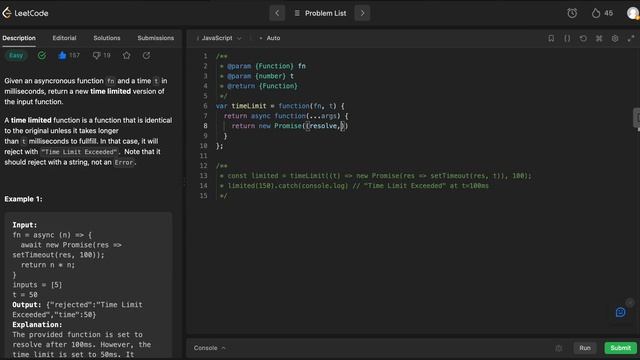Toggle the thumbs down dislike button
640x360 pixels.
[x=96, y=56]
